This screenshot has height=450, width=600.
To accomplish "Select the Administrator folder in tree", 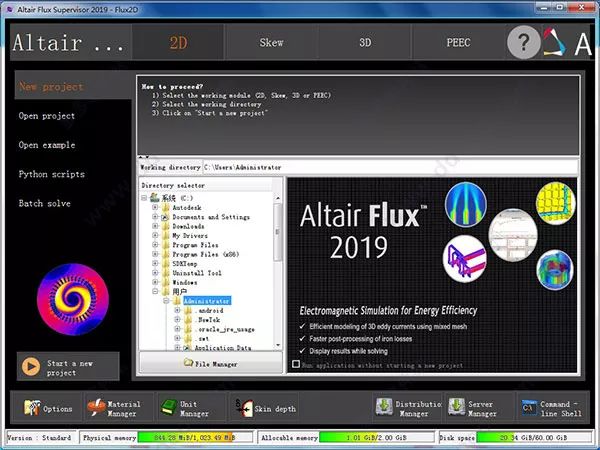I will coord(206,301).
